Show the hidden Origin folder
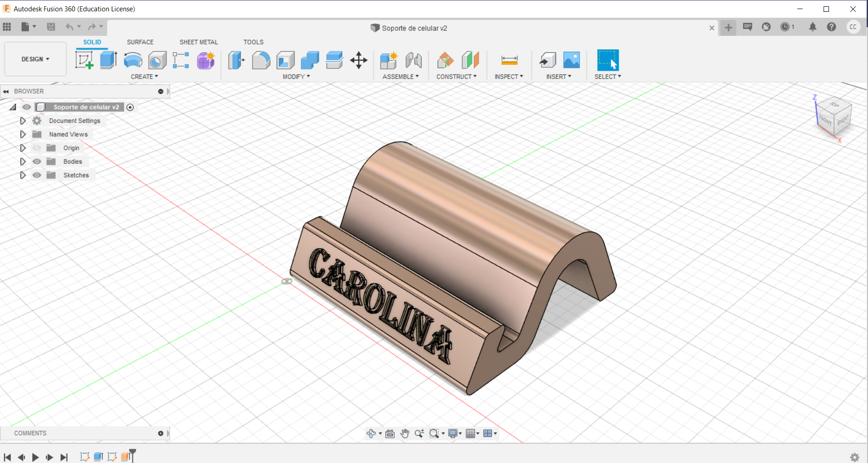The height and width of the screenshot is (463, 868). pyautogui.click(x=37, y=148)
